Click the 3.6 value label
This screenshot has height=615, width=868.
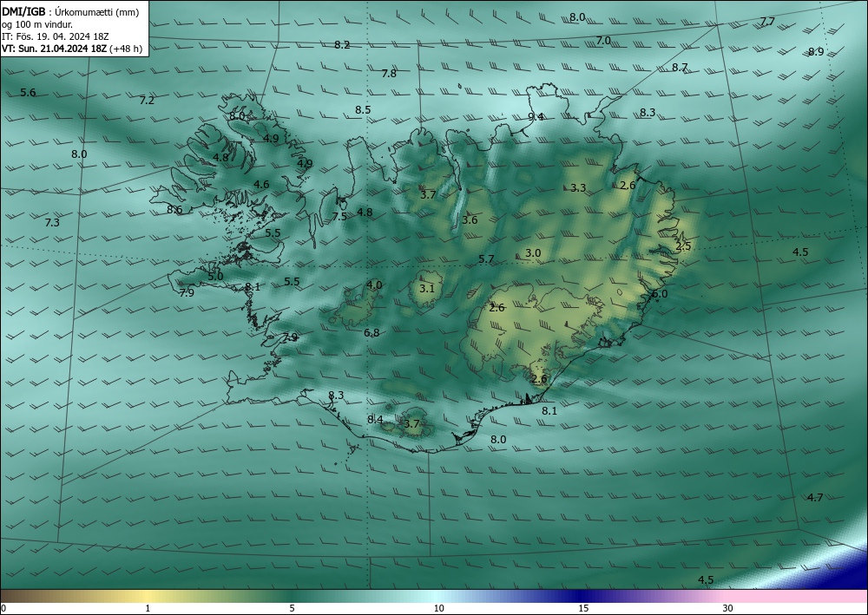click(x=470, y=219)
